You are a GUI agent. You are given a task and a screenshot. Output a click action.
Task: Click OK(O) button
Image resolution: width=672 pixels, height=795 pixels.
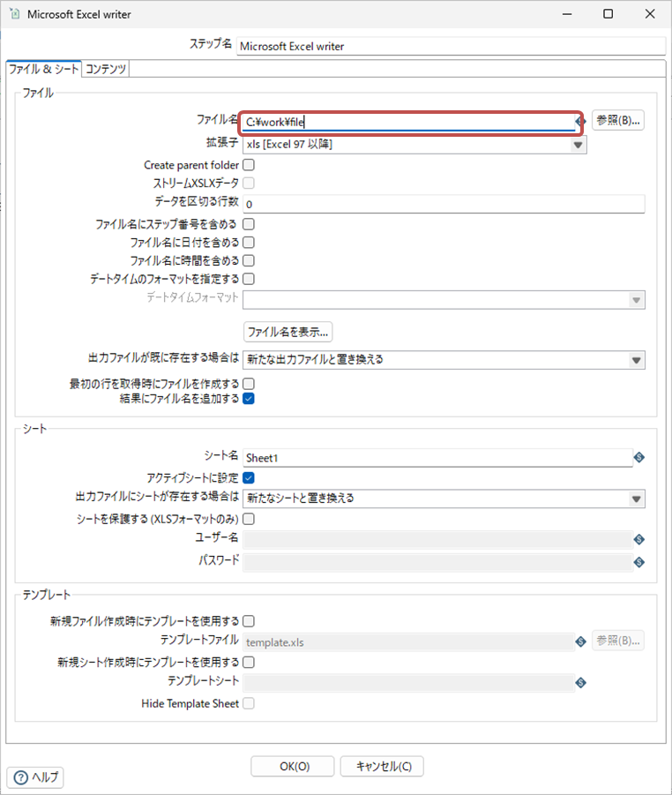click(x=293, y=766)
